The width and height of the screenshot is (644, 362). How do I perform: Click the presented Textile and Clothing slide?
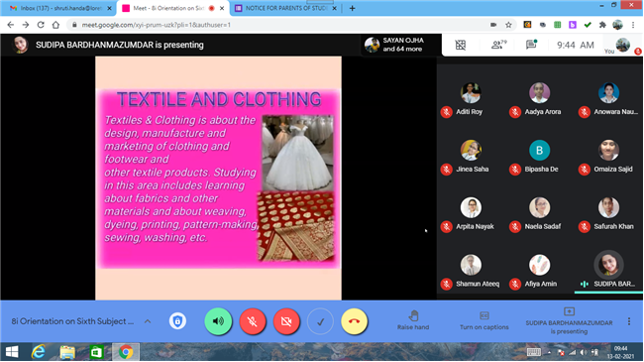point(218,179)
